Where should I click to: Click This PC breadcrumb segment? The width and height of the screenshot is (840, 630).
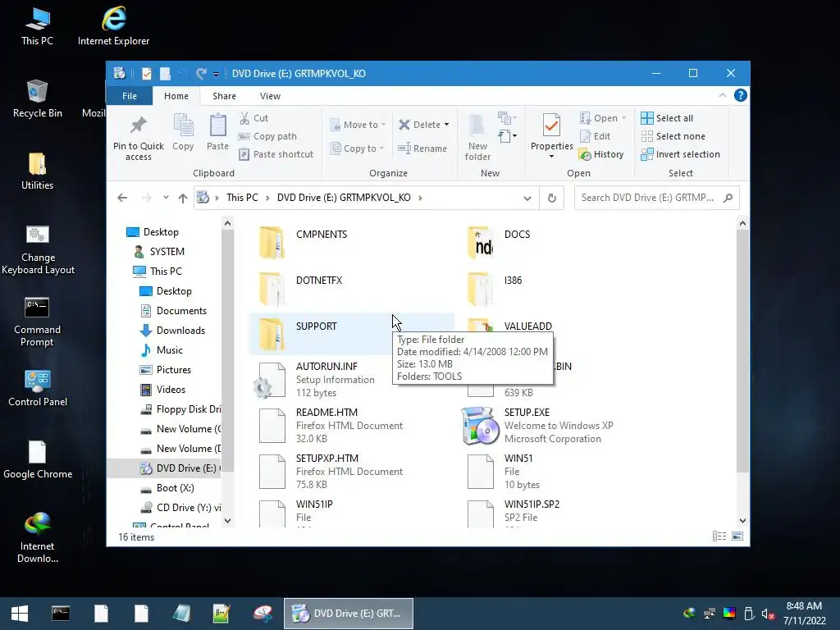click(242, 198)
